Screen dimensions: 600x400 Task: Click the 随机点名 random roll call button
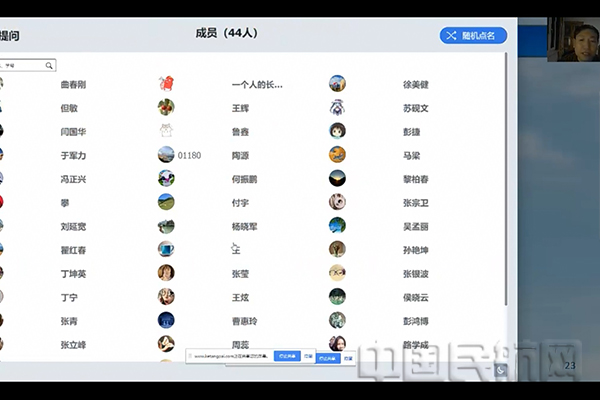[473, 35]
